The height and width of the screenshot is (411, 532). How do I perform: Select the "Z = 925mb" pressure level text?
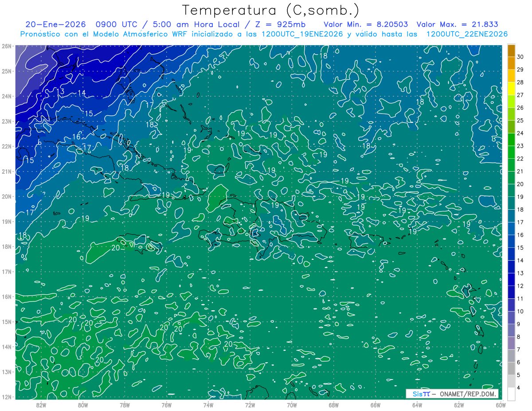click(281, 25)
